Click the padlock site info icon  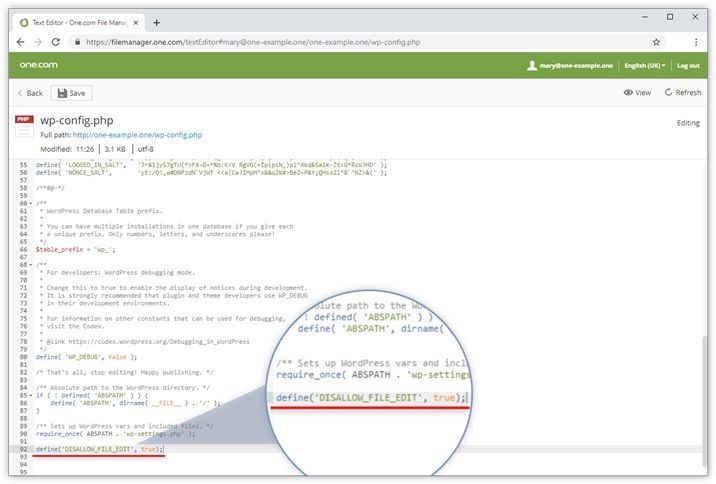78,42
